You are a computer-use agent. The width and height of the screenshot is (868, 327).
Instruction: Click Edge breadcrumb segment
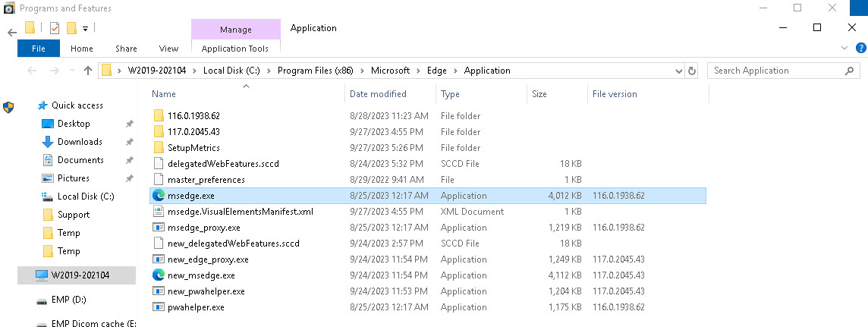pos(437,71)
